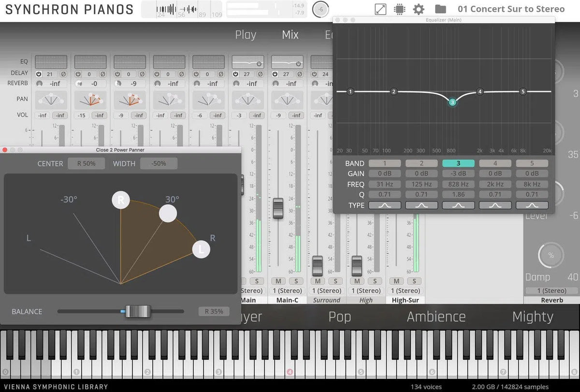Enable the delay power button on the first strip
580x392 pixels.
click(38, 73)
